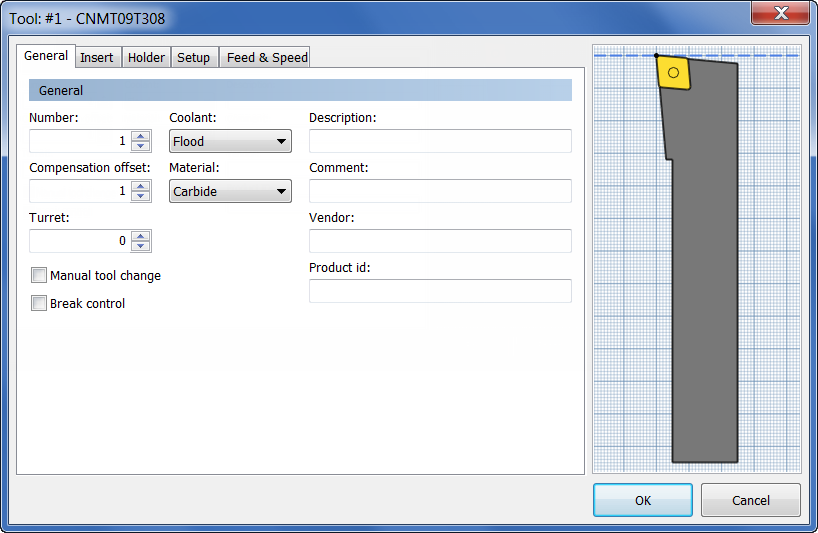The image size is (818, 533).
Task: Increase the tool Number spinner value
Action: pos(140,136)
